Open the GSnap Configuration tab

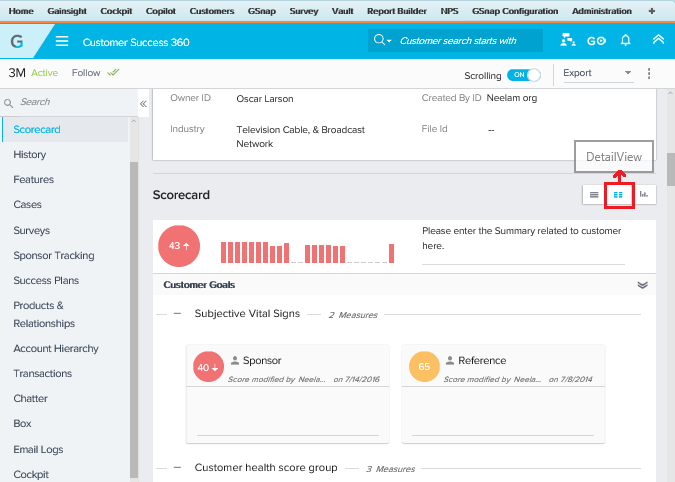515,11
